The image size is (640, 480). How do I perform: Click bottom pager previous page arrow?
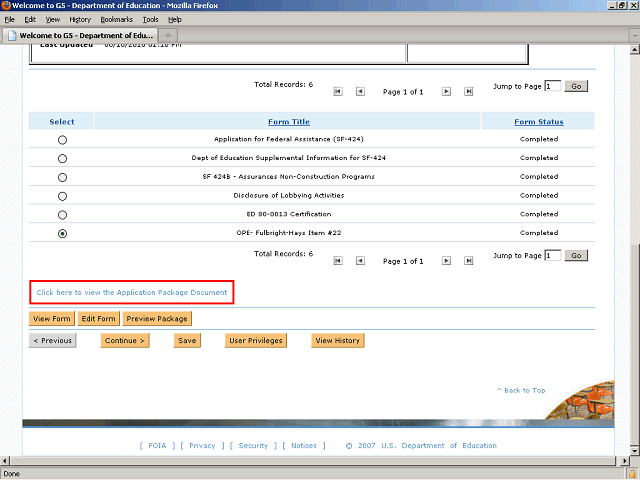(x=360, y=260)
